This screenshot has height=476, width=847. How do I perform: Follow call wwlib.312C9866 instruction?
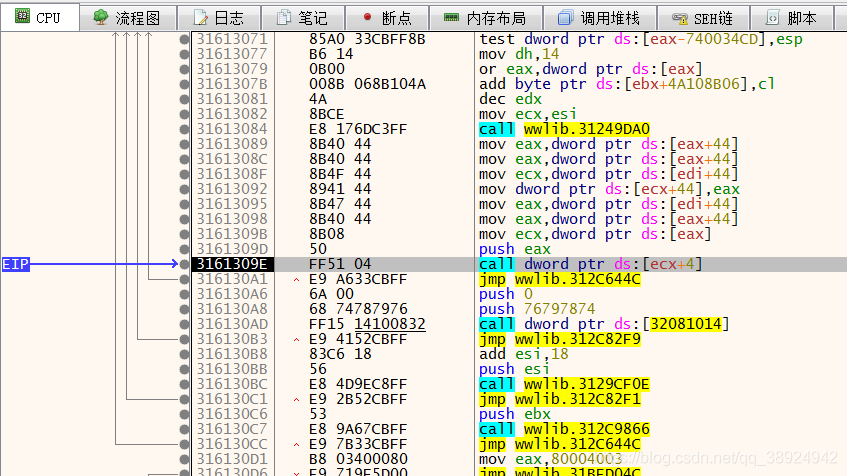pos(564,429)
